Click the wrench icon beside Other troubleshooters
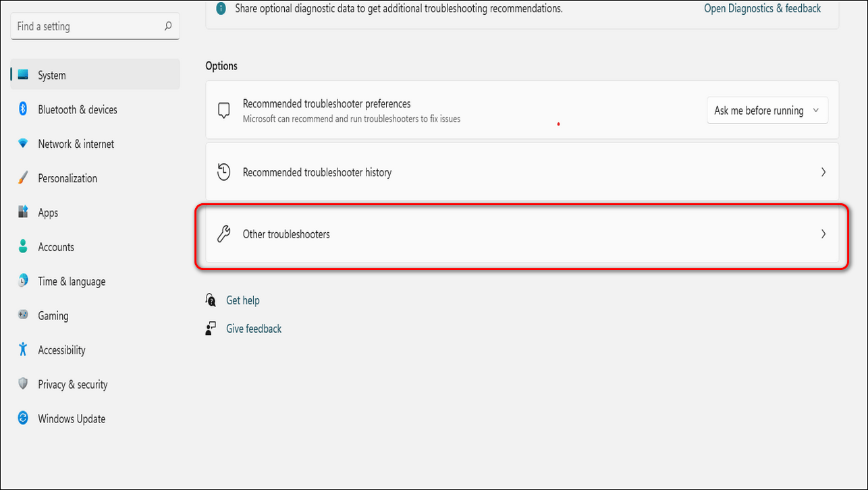868x490 pixels. click(x=223, y=234)
